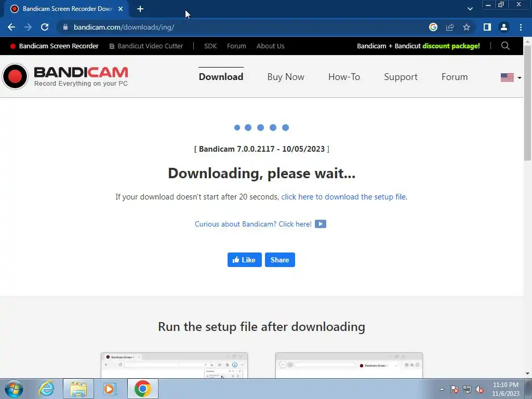Select the Bandicam Screen Recorder Download tab
The width and height of the screenshot is (532, 399).
[66, 9]
